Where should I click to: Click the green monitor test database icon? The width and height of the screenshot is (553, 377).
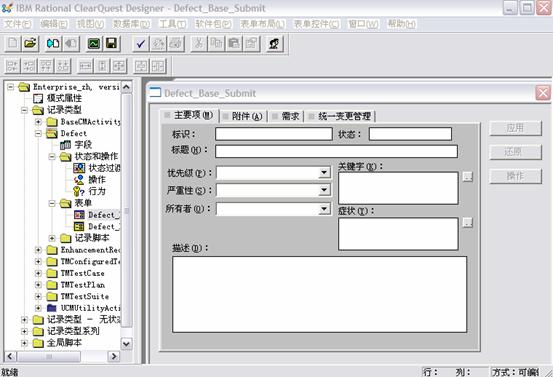click(94, 44)
